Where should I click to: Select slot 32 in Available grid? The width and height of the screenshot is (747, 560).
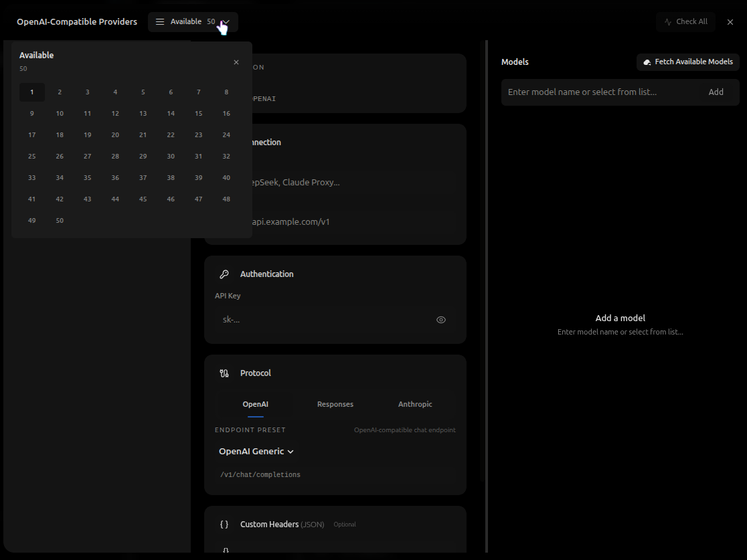(x=226, y=157)
